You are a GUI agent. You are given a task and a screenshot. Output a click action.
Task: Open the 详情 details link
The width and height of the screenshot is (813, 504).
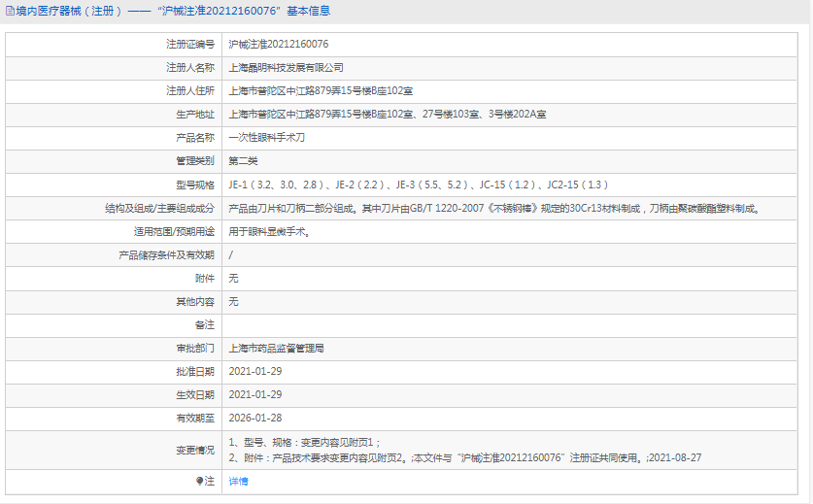click(x=238, y=482)
